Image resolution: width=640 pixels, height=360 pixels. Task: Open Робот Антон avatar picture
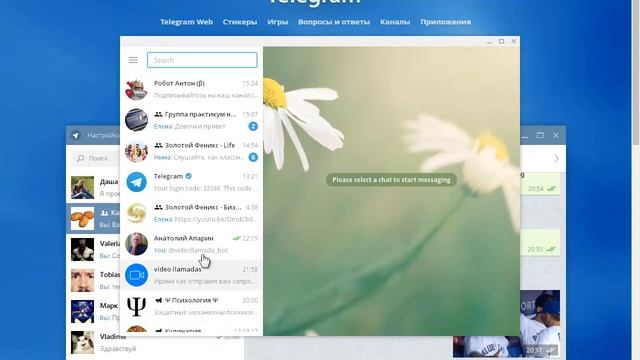tap(136, 89)
